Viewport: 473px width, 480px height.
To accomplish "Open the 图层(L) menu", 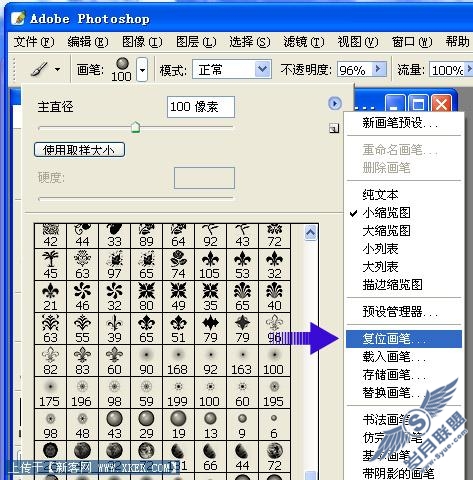I will point(196,42).
